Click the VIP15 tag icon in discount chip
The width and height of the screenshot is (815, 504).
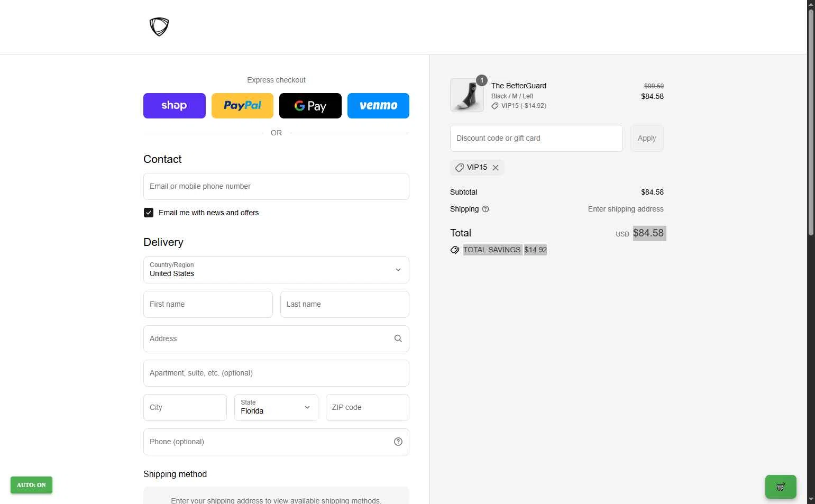460,168
